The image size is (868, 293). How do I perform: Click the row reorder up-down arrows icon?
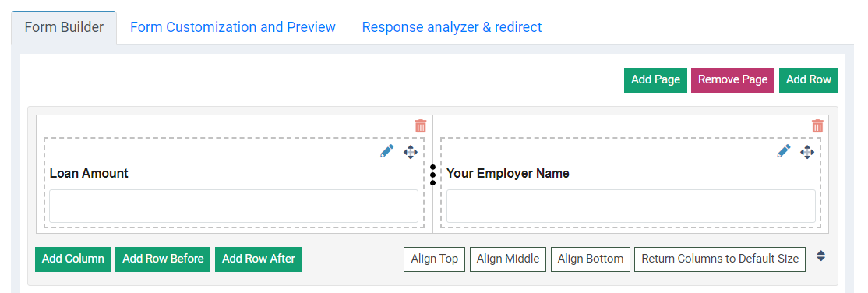pyautogui.click(x=821, y=256)
